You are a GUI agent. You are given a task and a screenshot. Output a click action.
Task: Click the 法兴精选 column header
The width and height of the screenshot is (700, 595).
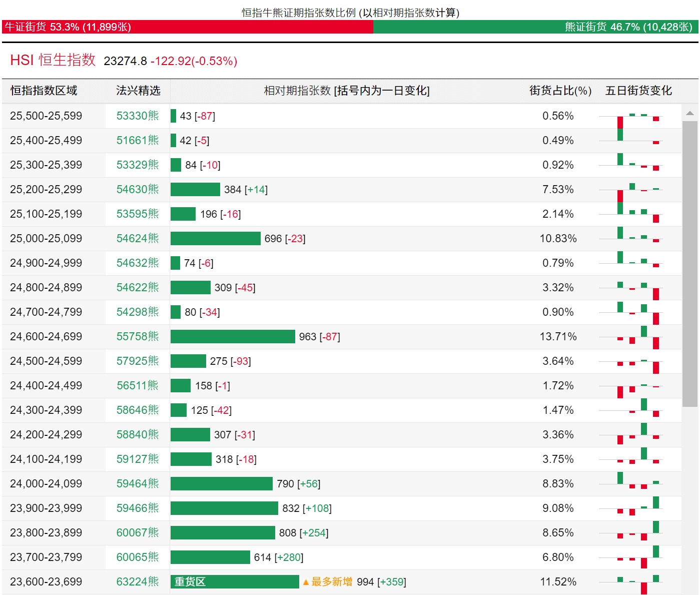click(138, 91)
